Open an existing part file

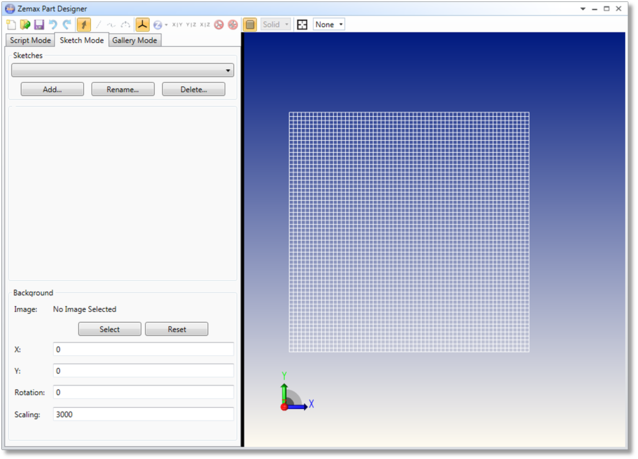25,25
